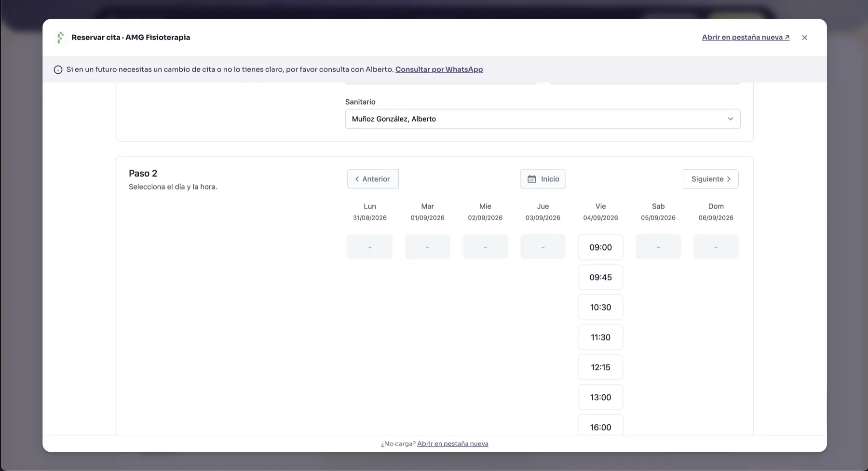This screenshot has width=868, height=471.
Task: Close the Reservar cita dialog
Action: [804, 38]
